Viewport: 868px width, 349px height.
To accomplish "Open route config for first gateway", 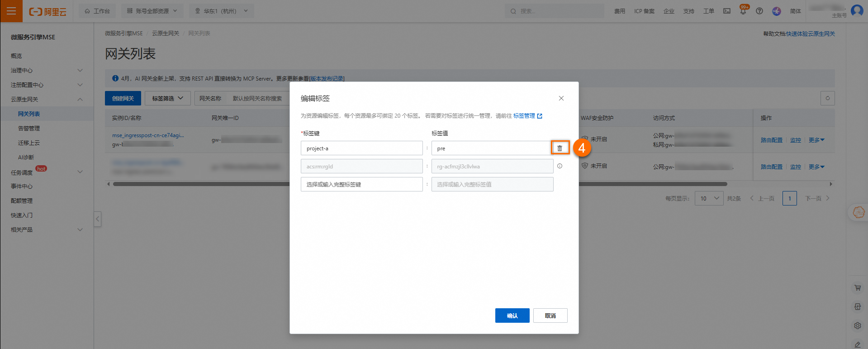I will coord(771,140).
